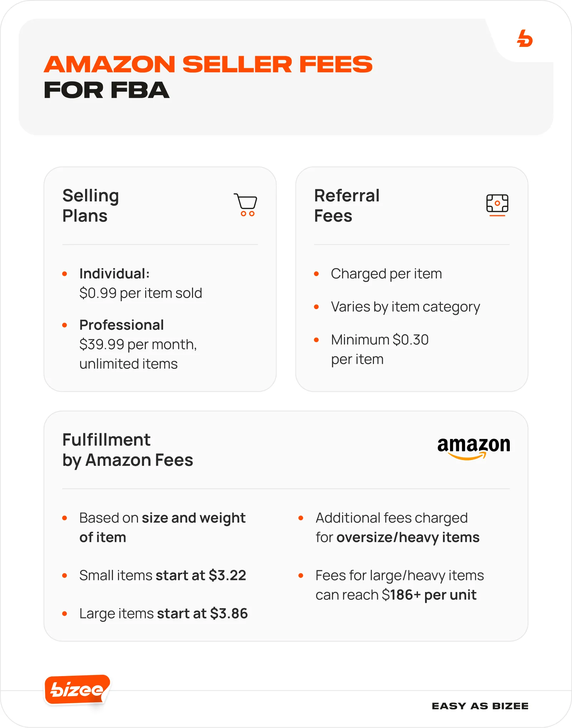Viewport: 572px width, 728px height.
Task: Click the 'Fulfillment by Amazon Fees' heading
Action: (x=127, y=450)
